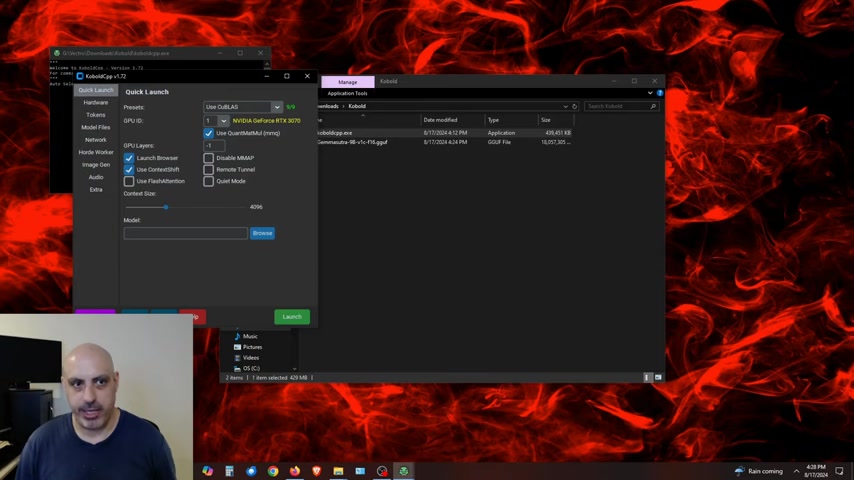The width and height of the screenshot is (854, 480).
Task: Click the search magnifier icon in Explorer
Action: (x=653, y=106)
